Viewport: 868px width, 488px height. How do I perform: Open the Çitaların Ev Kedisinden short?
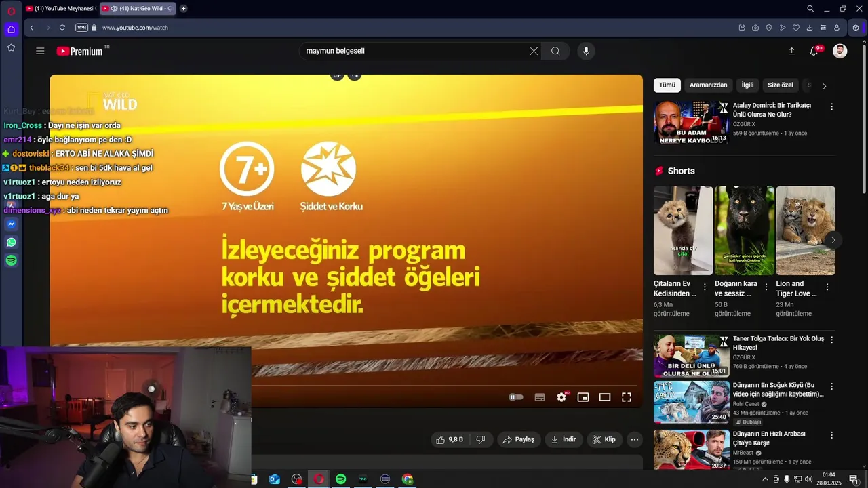coord(683,230)
